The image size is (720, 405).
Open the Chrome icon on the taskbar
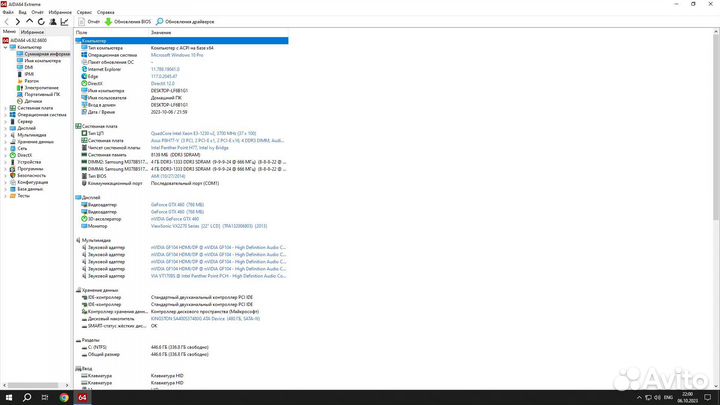pos(65,397)
